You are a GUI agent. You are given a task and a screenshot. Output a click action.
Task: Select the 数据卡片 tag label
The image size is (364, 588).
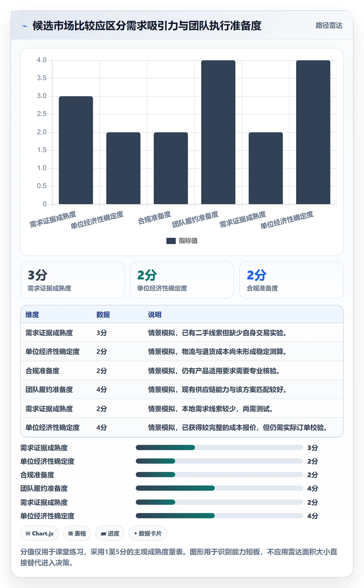click(x=150, y=534)
